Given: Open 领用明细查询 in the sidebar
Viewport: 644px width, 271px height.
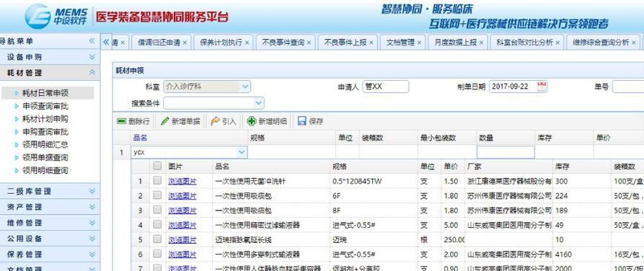Looking at the screenshot, I should point(45,170).
